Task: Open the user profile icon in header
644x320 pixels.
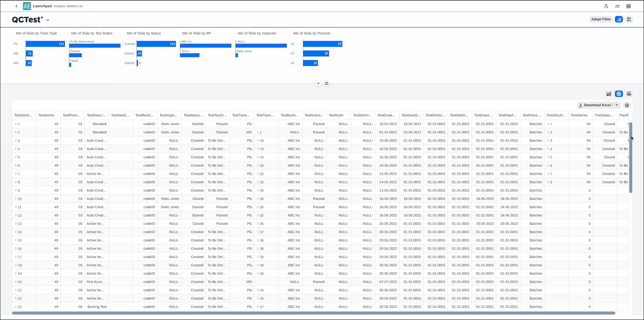Action: coord(606,6)
